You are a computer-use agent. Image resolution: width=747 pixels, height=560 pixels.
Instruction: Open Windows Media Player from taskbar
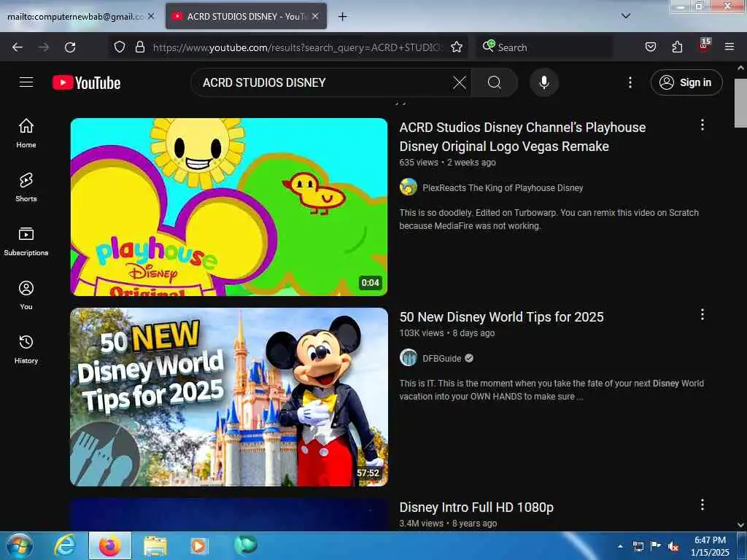[x=199, y=545]
